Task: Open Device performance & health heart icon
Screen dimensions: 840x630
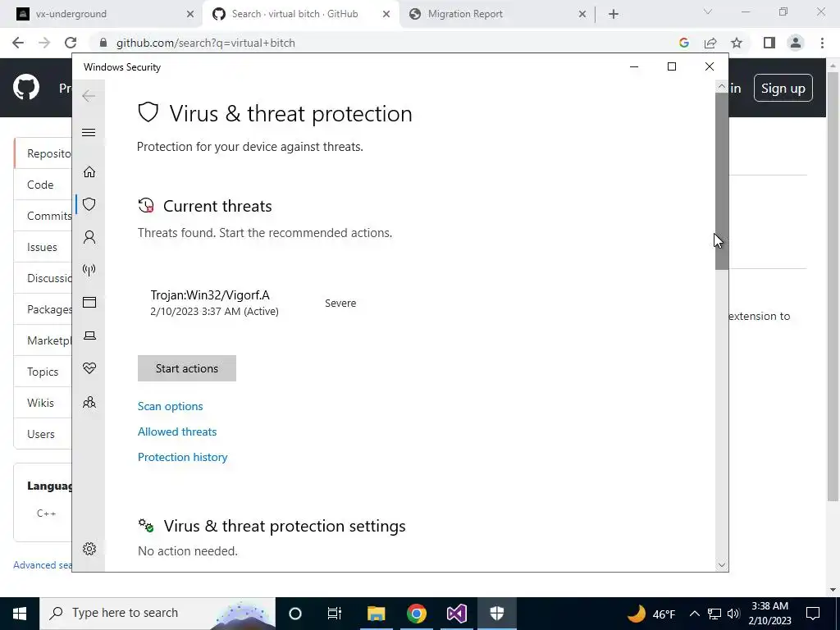Action: coord(89,368)
